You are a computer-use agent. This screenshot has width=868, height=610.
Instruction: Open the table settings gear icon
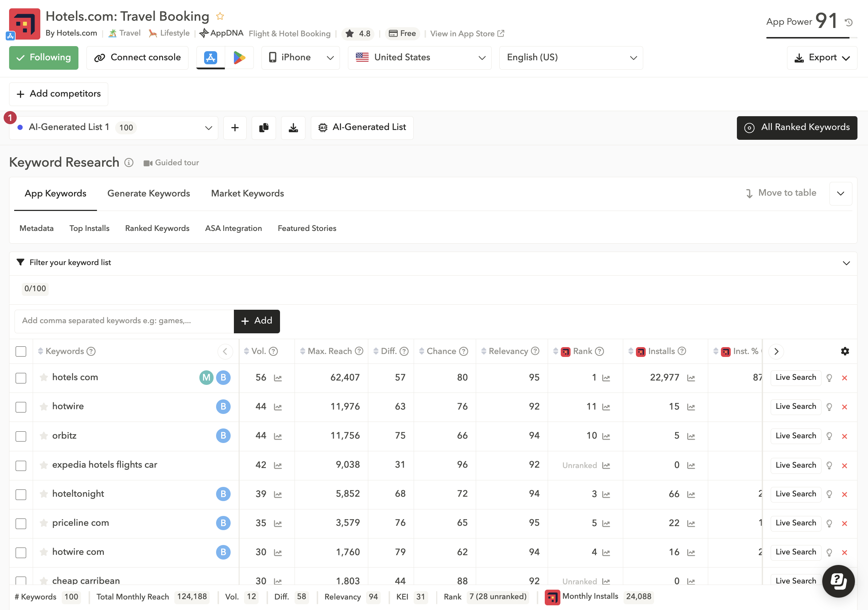point(845,351)
